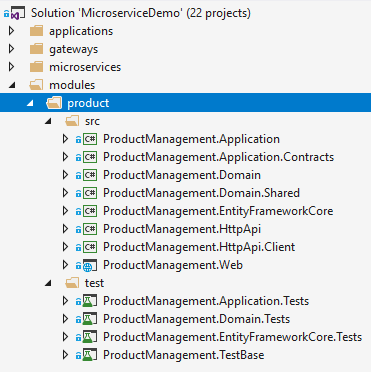Click the test icon beside ProductManagement.TestBase
Screen dimensions: 371x372
[x=90, y=355]
